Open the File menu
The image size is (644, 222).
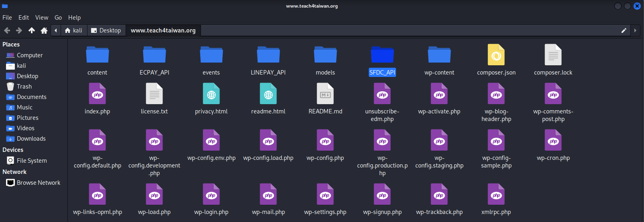point(7,18)
